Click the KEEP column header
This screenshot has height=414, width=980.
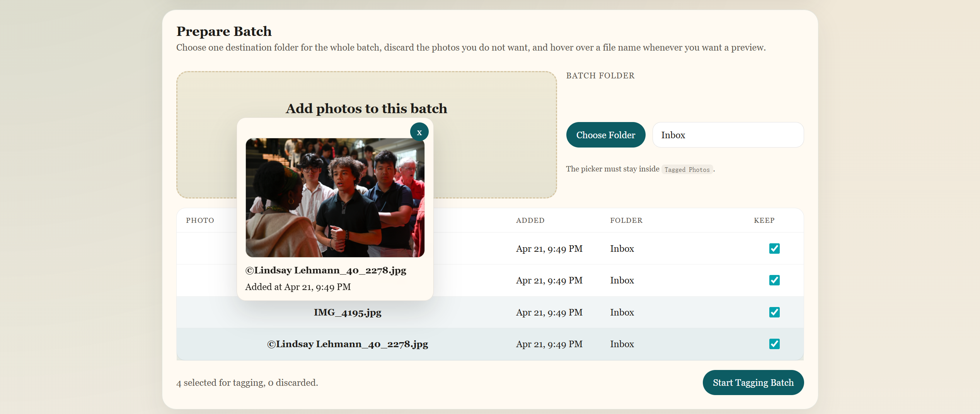point(764,221)
